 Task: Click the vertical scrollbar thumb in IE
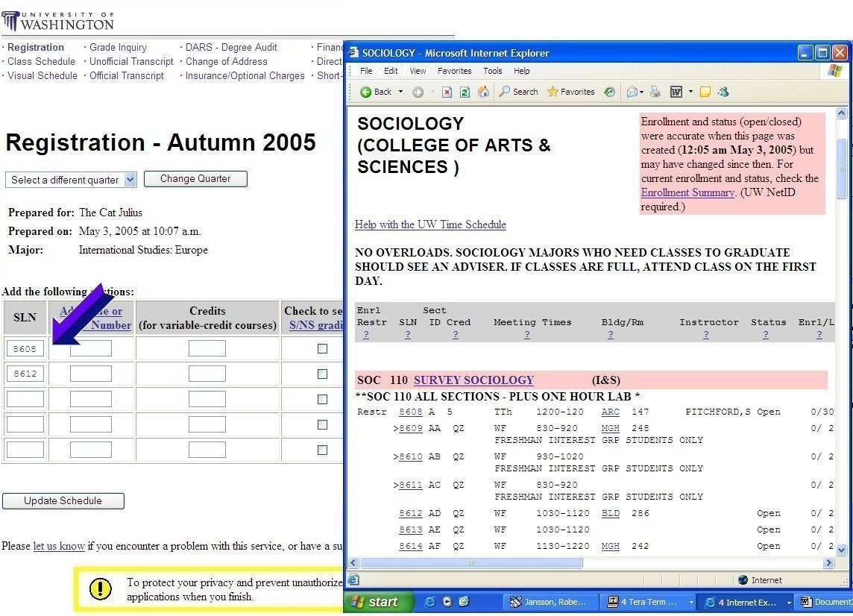pos(841,169)
